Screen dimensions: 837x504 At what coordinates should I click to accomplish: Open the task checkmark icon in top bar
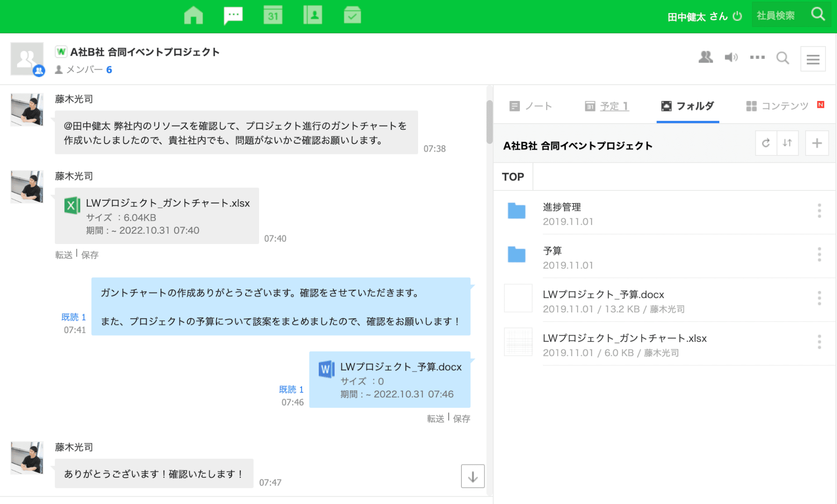pos(352,16)
